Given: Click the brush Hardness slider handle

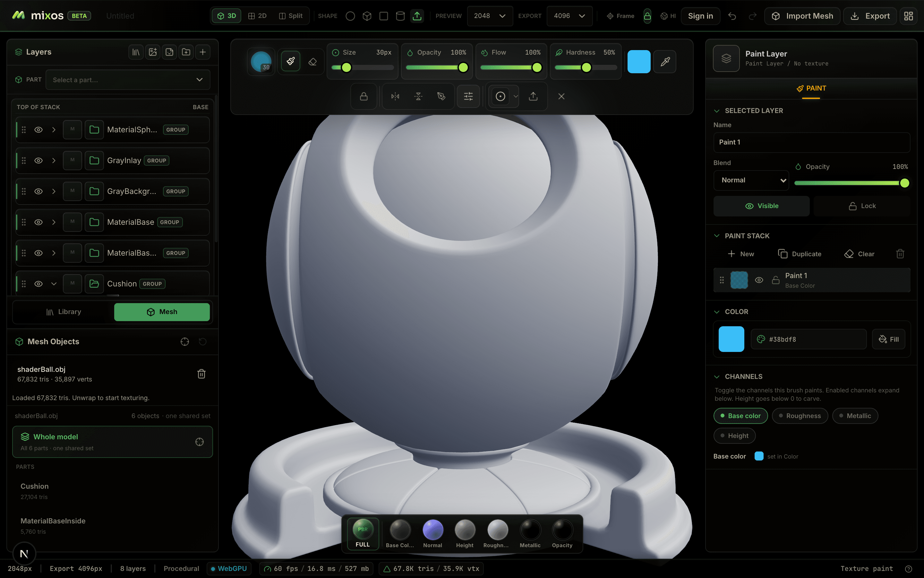Looking at the screenshot, I should [586, 68].
